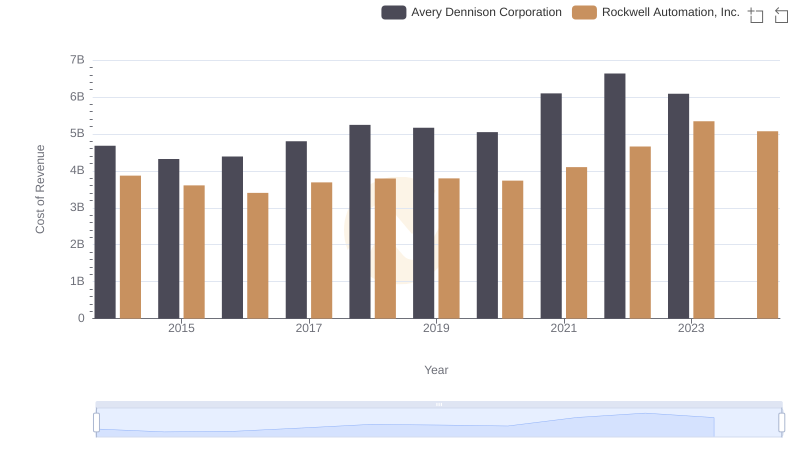Click the top grip bar of the zoom slider
This screenshot has width=800, height=461.
click(x=439, y=404)
